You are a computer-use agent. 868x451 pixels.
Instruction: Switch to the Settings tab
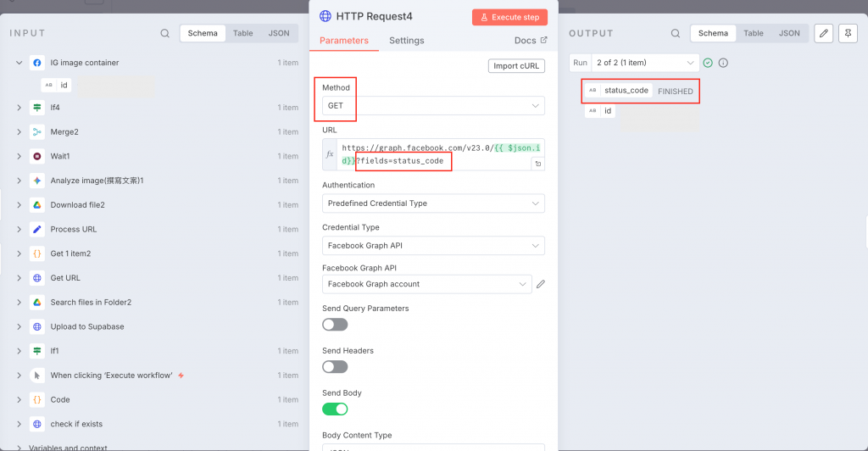click(406, 41)
